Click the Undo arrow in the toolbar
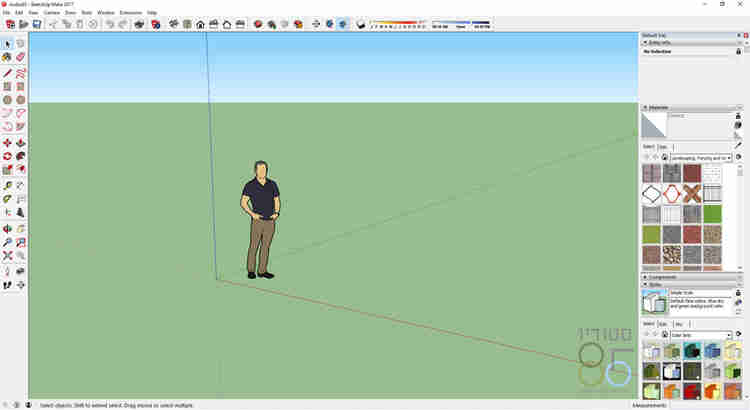This screenshot has height=410, width=750. [110, 24]
